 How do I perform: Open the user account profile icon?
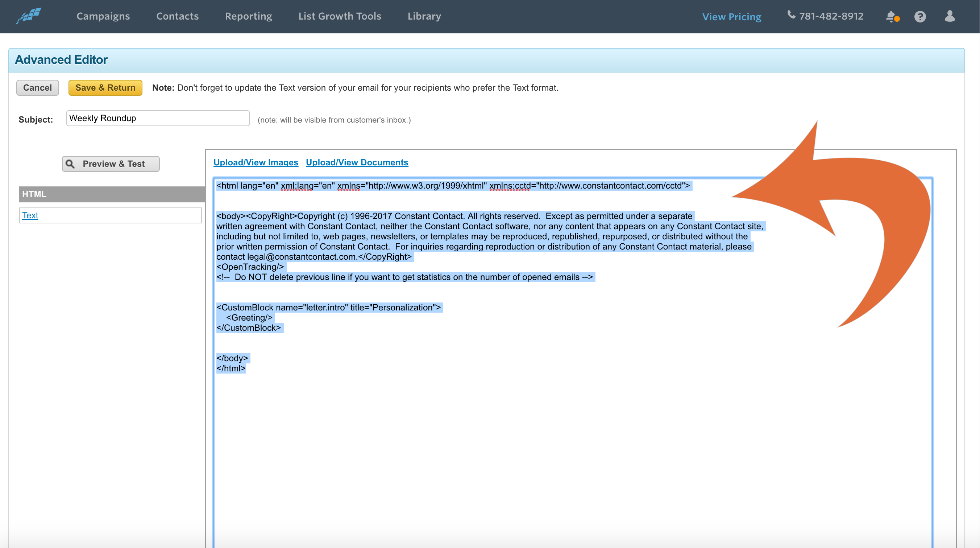click(x=950, y=16)
